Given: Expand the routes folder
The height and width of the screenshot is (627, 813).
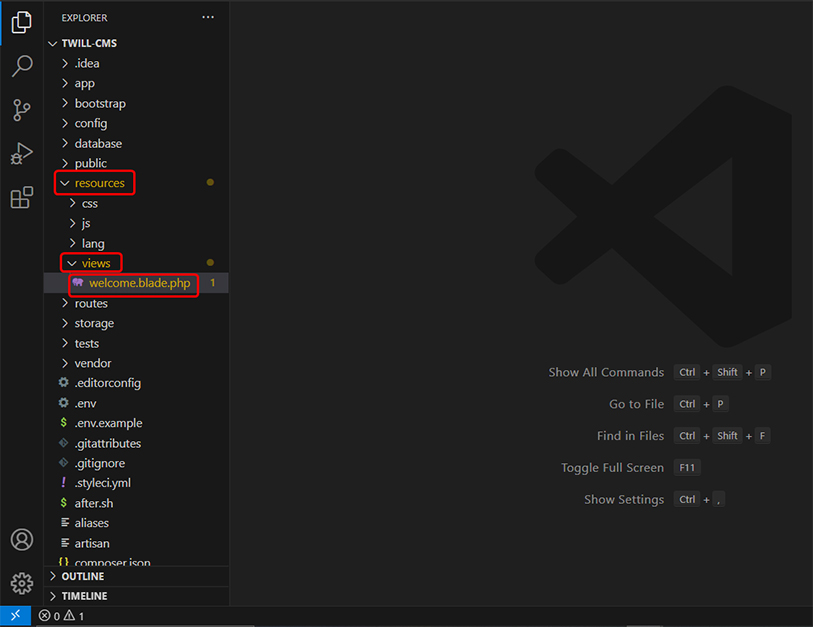Looking at the screenshot, I should click(x=65, y=303).
